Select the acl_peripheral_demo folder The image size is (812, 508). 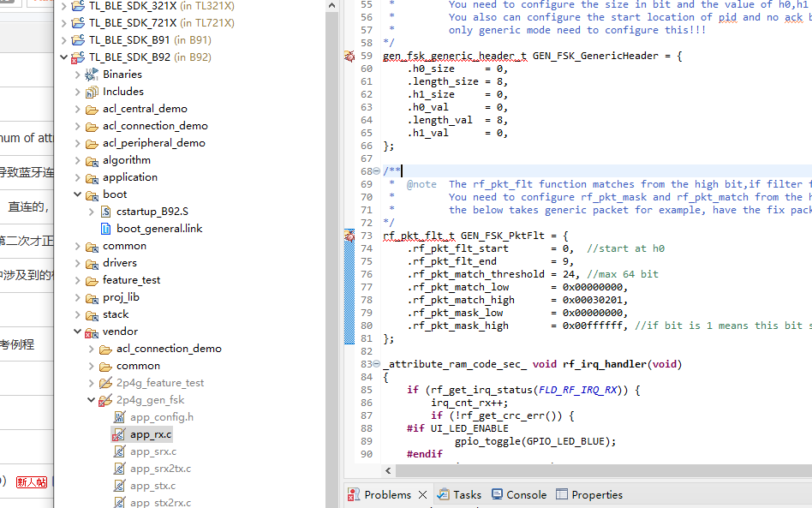coord(154,143)
